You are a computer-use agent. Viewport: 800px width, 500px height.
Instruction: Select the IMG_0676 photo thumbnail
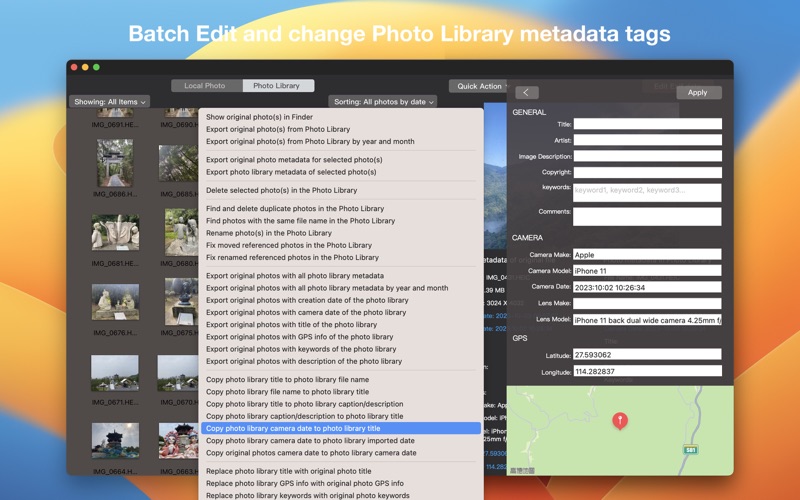tap(115, 302)
